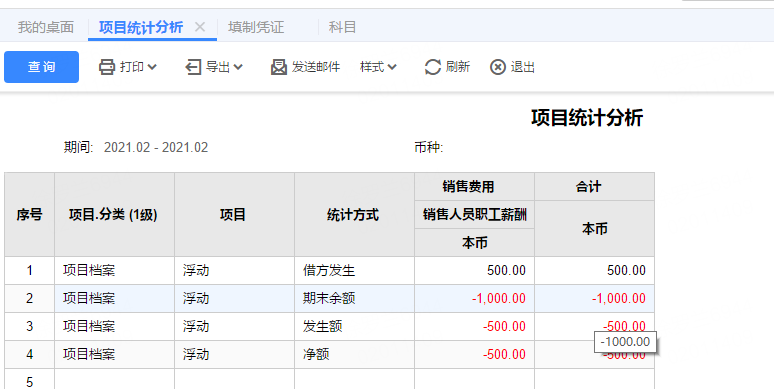Click the send mail envelope icon

coord(279,67)
